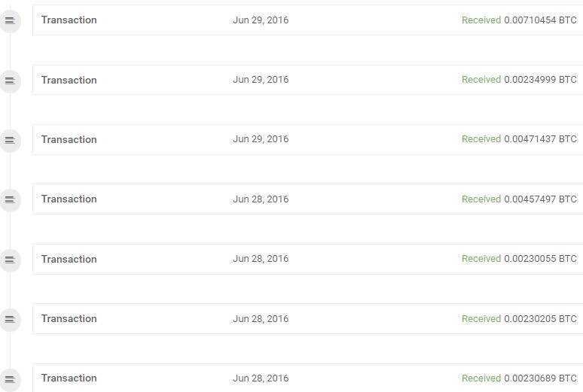This screenshot has width=583, height=392.
Task: Click the list icon beside the 0.00230689 BTC transaction
Action: click(10, 379)
